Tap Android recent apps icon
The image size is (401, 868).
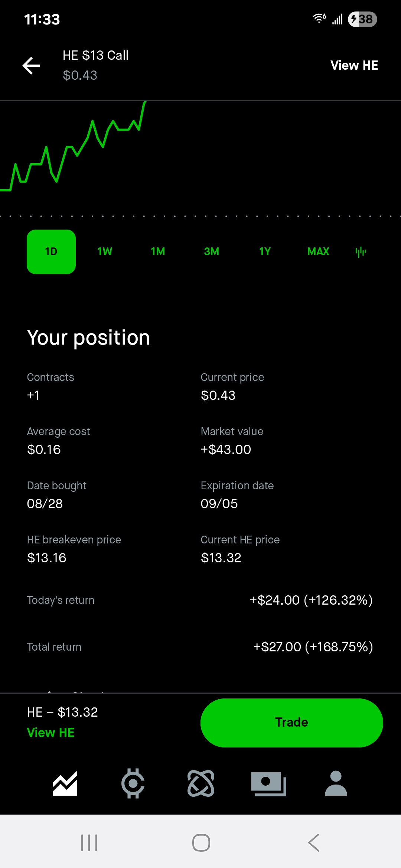click(89, 842)
